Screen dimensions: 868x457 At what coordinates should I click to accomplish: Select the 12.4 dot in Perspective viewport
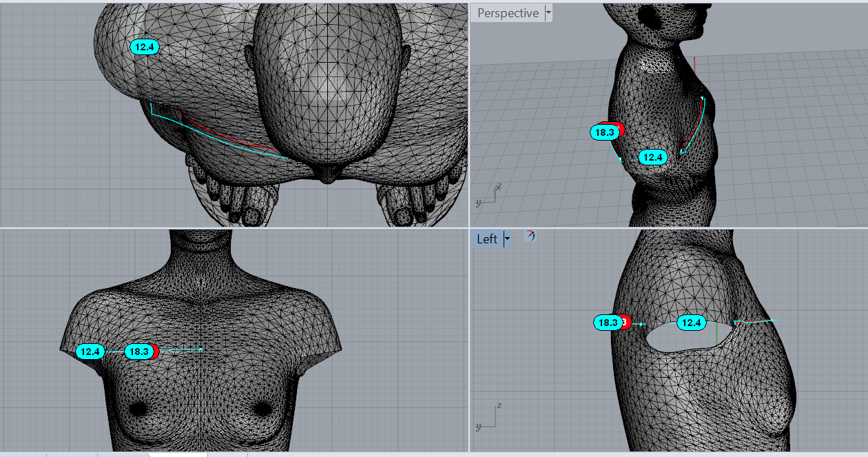click(652, 157)
